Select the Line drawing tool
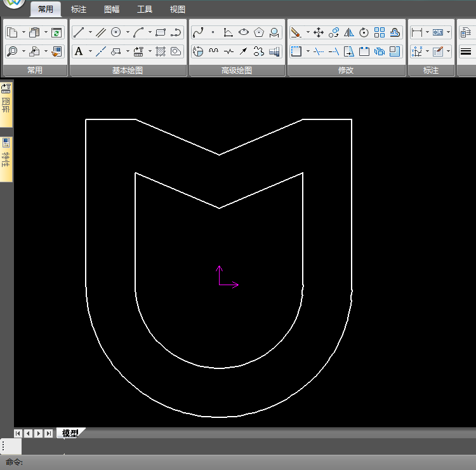The height and width of the screenshot is (470, 476). 79,32
